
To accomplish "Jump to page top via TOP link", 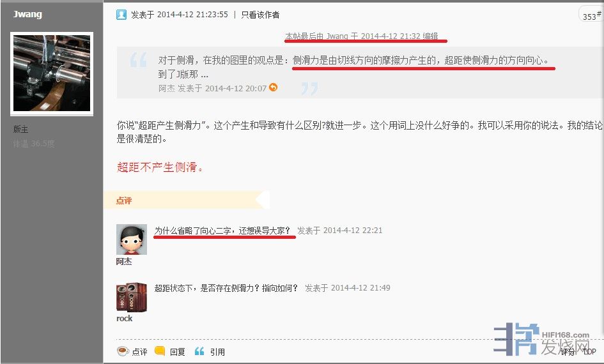I will coord(589,351).
